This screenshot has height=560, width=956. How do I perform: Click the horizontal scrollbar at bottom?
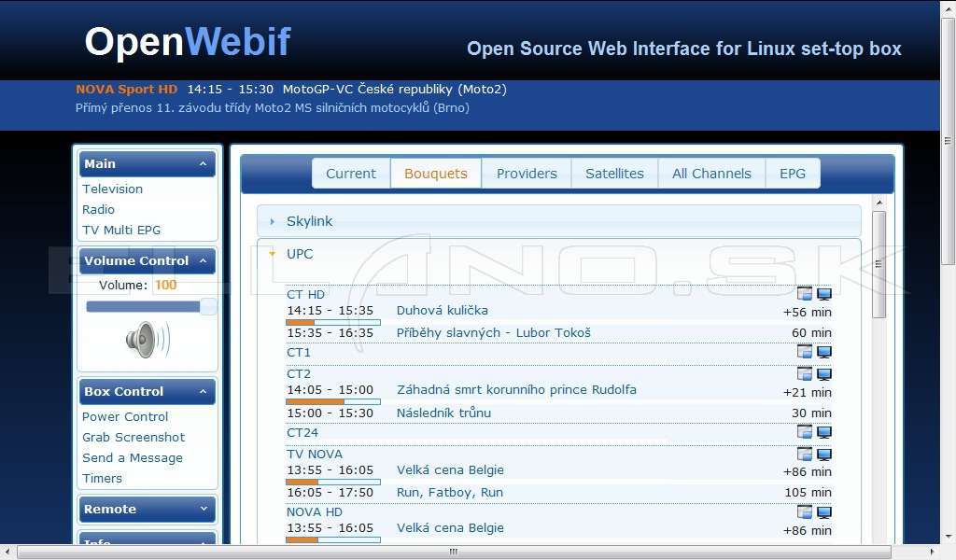pyautogui.click(x=454, y=552)
